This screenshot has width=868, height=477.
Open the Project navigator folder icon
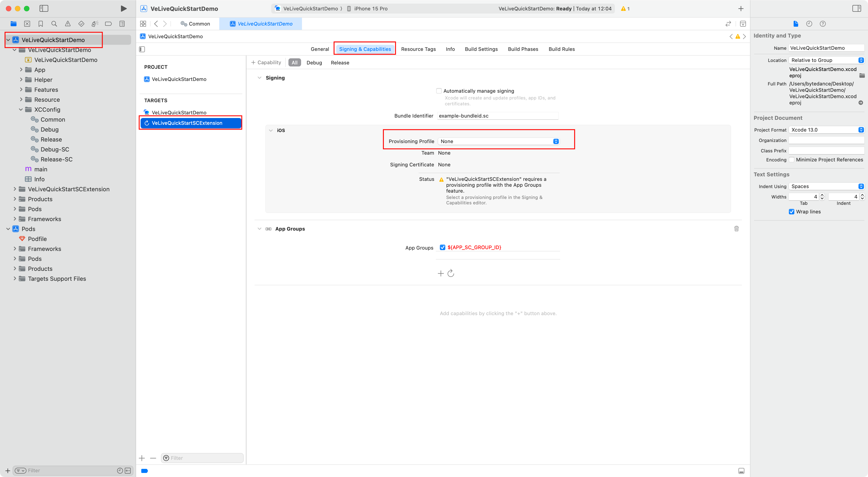tap(14, 24)
